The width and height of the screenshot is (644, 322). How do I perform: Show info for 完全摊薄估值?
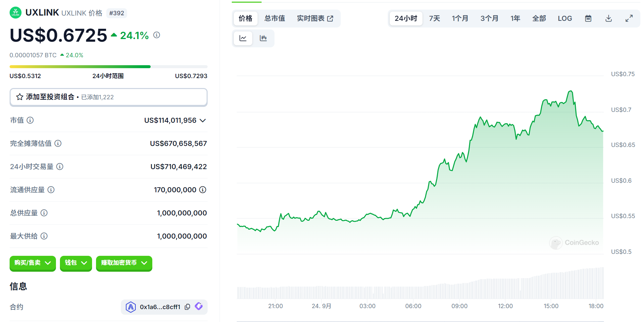[58, 144]
